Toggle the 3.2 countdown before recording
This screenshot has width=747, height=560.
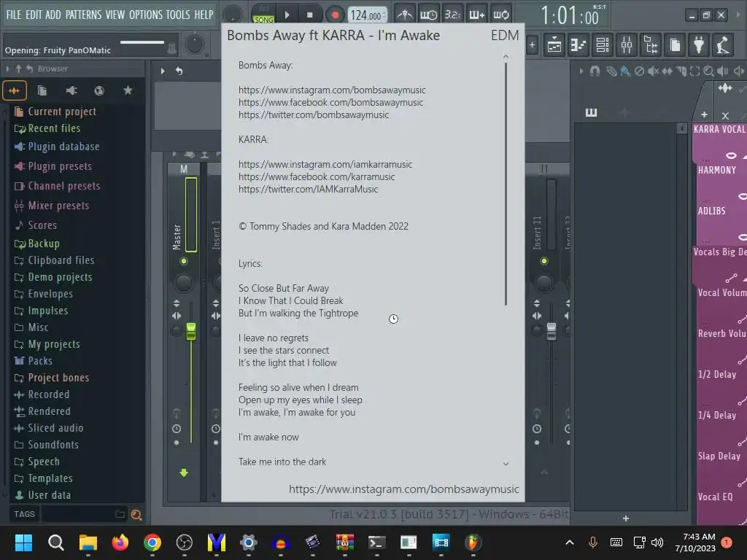(x=452, y=15)
